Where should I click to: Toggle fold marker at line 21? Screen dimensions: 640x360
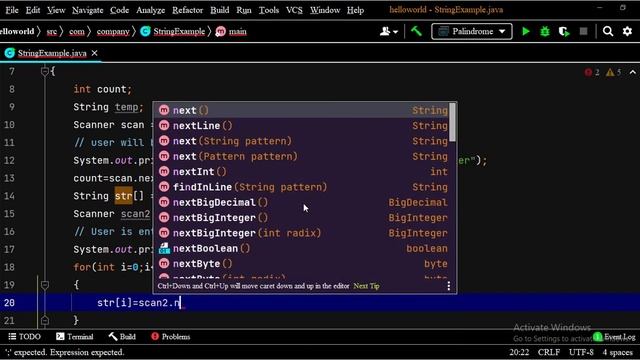coord(45,320)
